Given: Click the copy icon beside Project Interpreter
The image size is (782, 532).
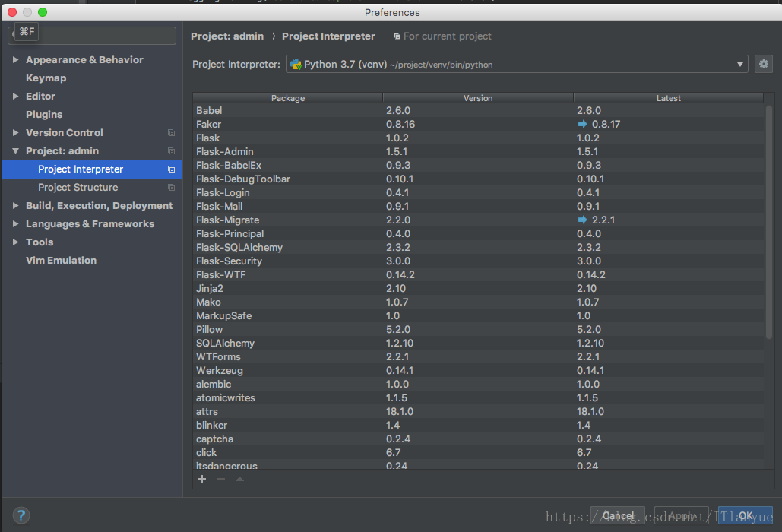Looking at the screenshot, I should 171,169.
